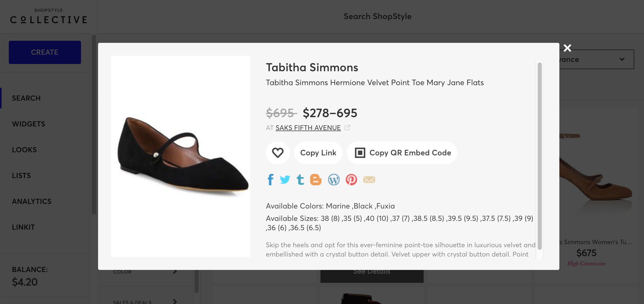The image size is (644, 304).
Task: Expand the Sales & Deals filter
Action: pos(145,301)
